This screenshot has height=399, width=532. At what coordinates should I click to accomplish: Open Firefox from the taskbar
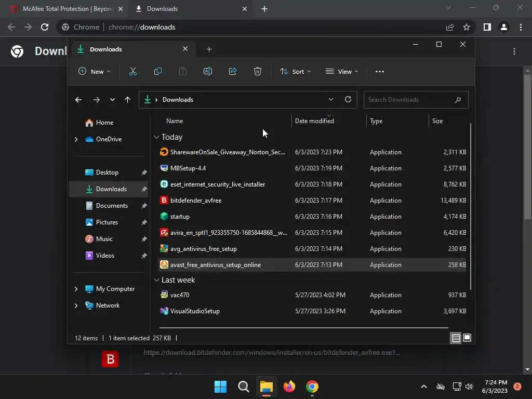click(x=289, y=387)
